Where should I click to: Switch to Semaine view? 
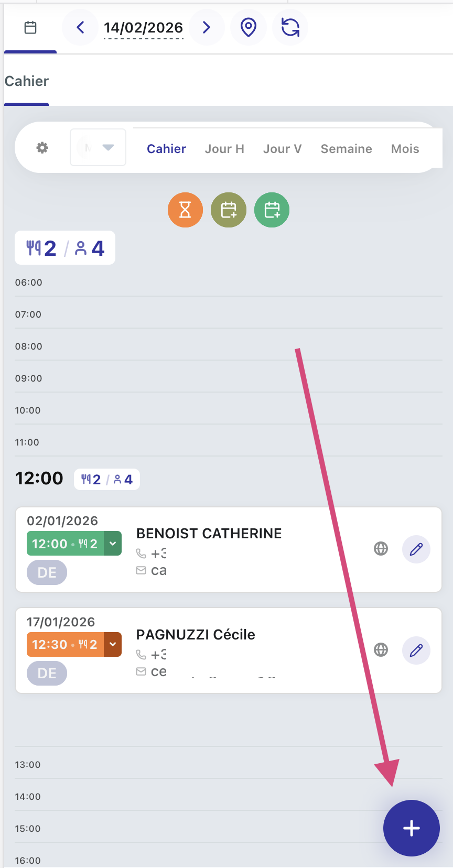pyautogui.click(x=346, y=149)
